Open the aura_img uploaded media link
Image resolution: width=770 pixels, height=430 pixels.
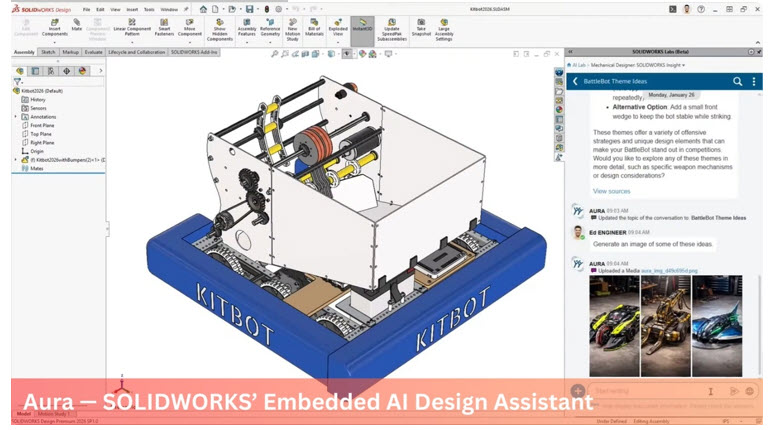(x=669, y=271)
